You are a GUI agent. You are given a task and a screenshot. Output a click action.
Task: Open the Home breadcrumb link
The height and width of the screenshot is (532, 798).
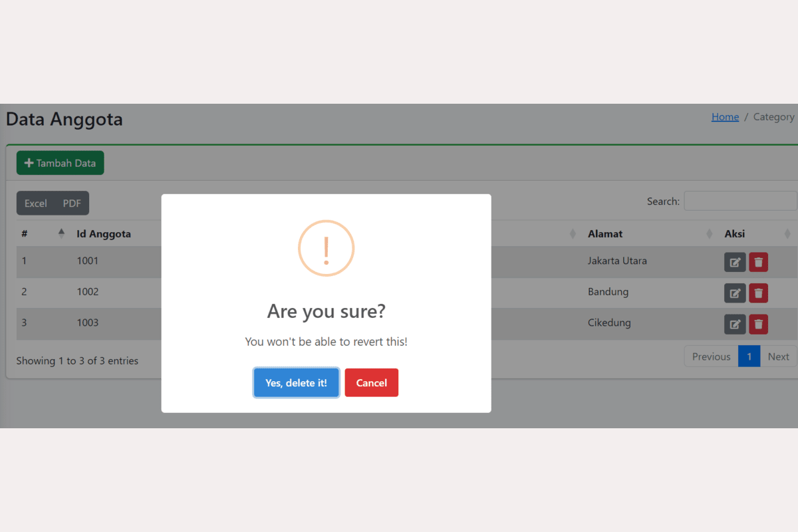click(725, 117)
